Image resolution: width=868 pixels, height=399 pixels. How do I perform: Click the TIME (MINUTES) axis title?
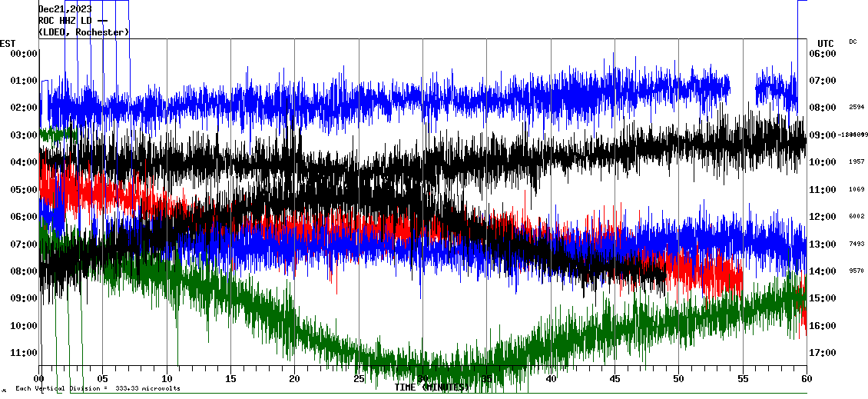[432, 387]
